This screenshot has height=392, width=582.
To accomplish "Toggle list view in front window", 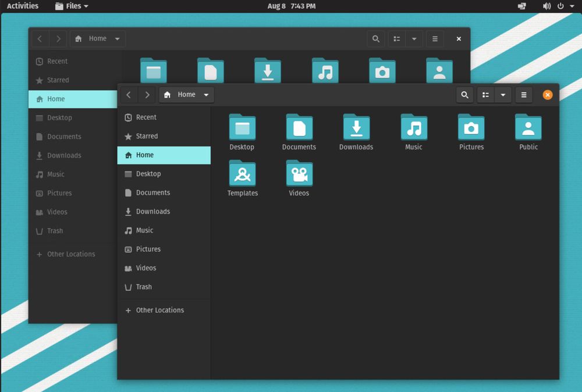I will click(x=485, y=95).
